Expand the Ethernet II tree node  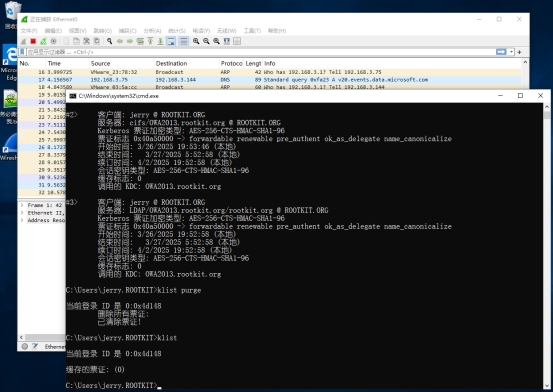pyautogui.click(x=22, y=213)
